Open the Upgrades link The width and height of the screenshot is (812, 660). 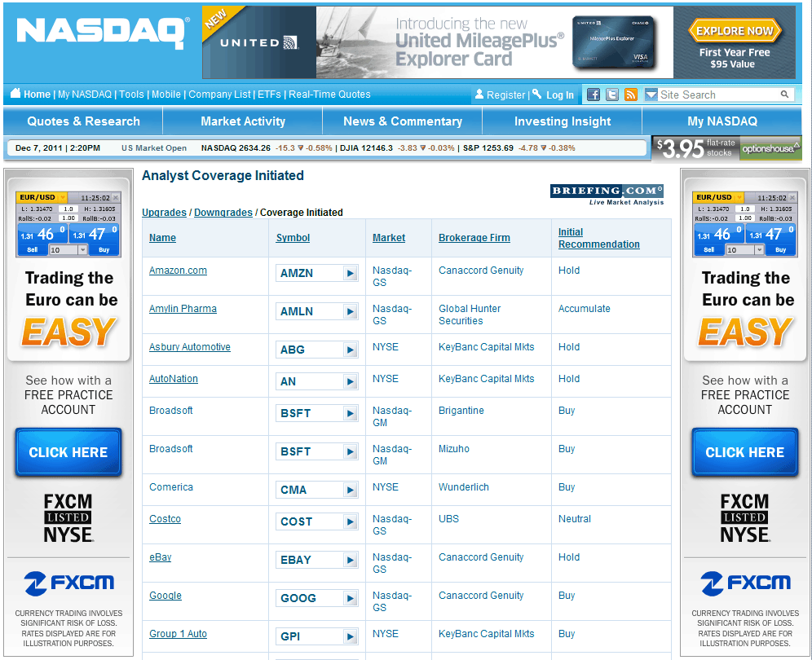tap(164, 212)
